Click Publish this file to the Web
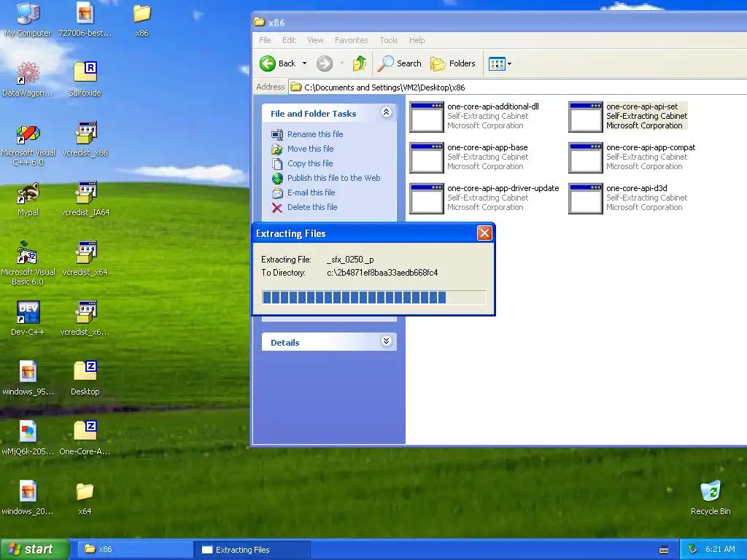This screenshot has width=747, height=560. pyautogui.click(x=333, y=178)
